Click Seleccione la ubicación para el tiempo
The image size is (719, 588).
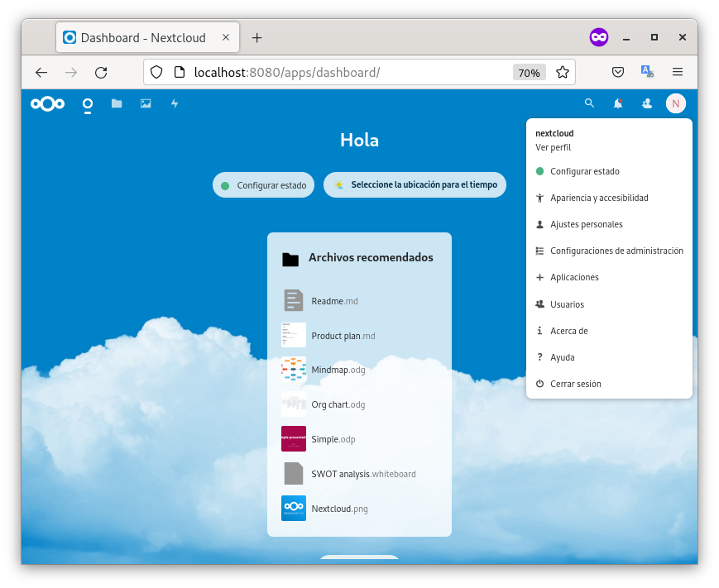[415, 185]
